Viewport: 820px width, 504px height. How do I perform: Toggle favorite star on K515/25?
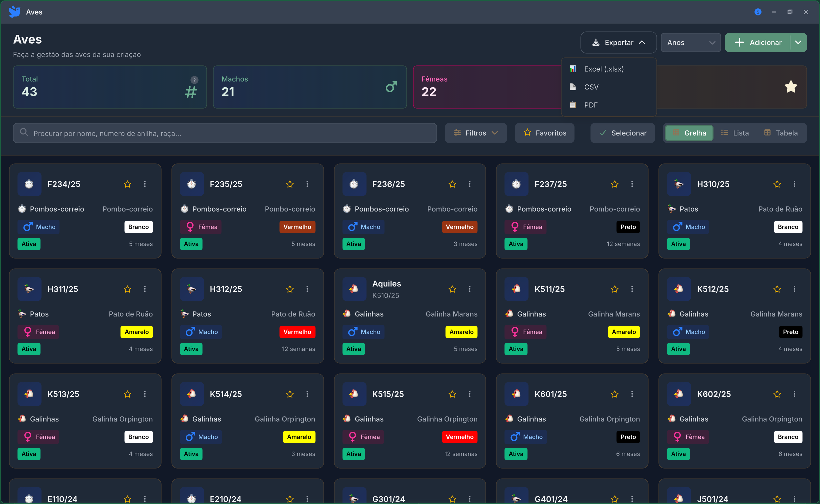[452, 394]
